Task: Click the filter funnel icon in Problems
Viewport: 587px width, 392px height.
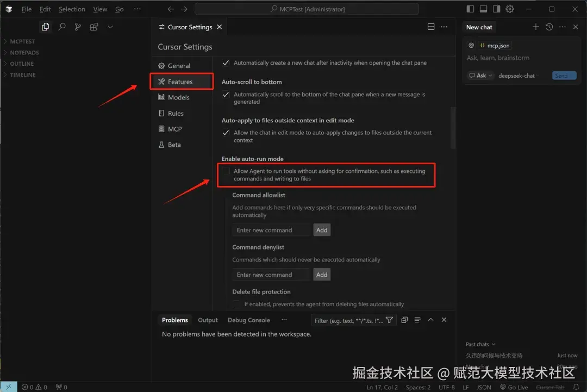Action: click(x=389, y=320)
